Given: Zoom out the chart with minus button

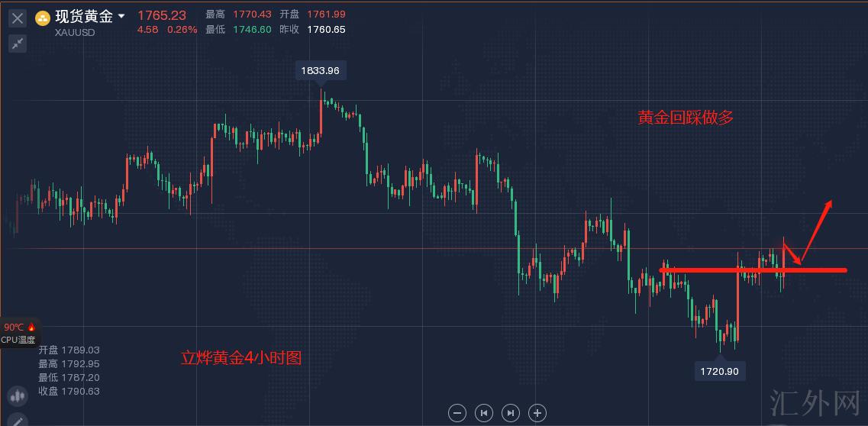Looking at the screenshot, I should (x=457, y=413).
